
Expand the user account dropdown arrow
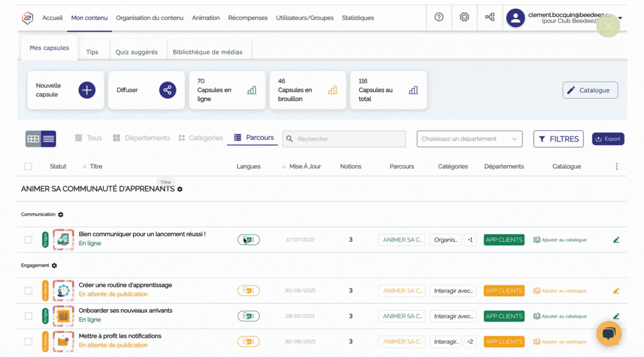620,18
